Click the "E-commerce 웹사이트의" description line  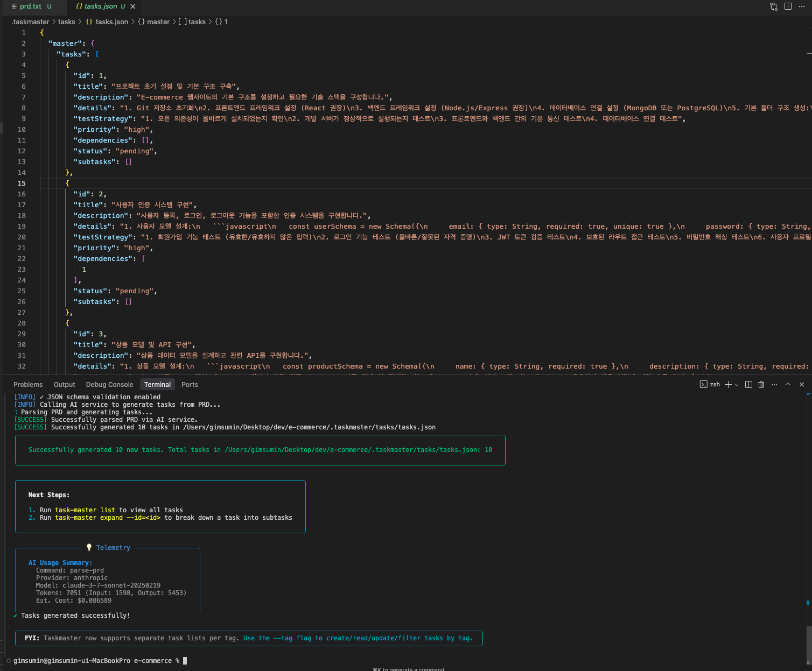pyautogui.click(x=233, y=97)
